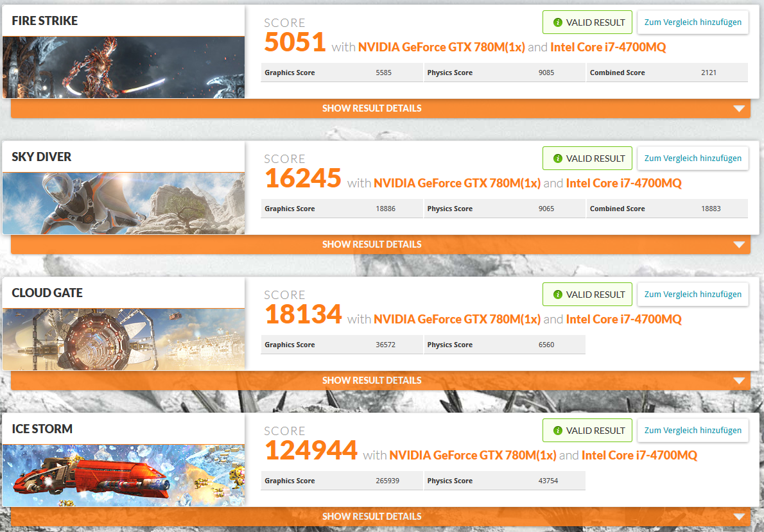Click green info icon in Fire Strike valid result
This screenshot has height=532, width=764.
[x=558, y=22]
